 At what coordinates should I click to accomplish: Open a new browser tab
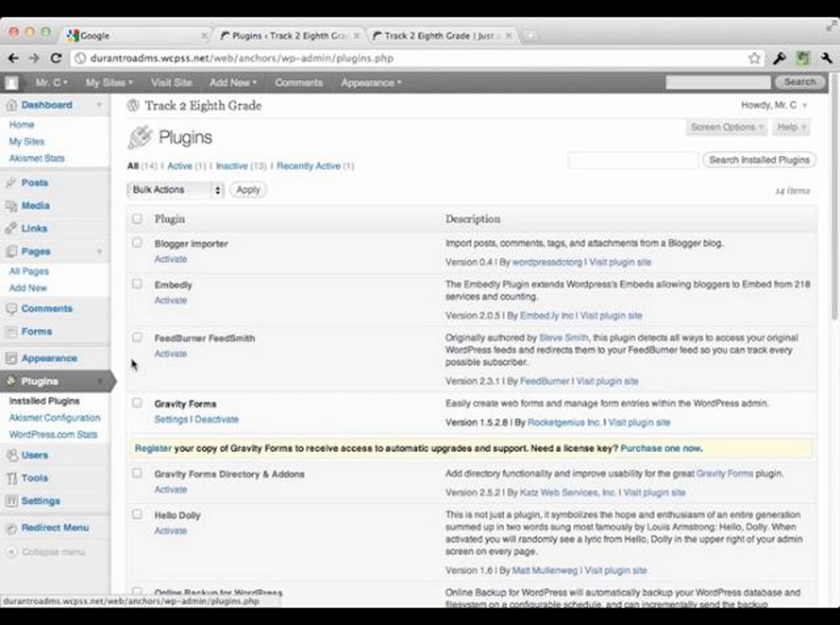pyautogui.click(x=530, y=36)
